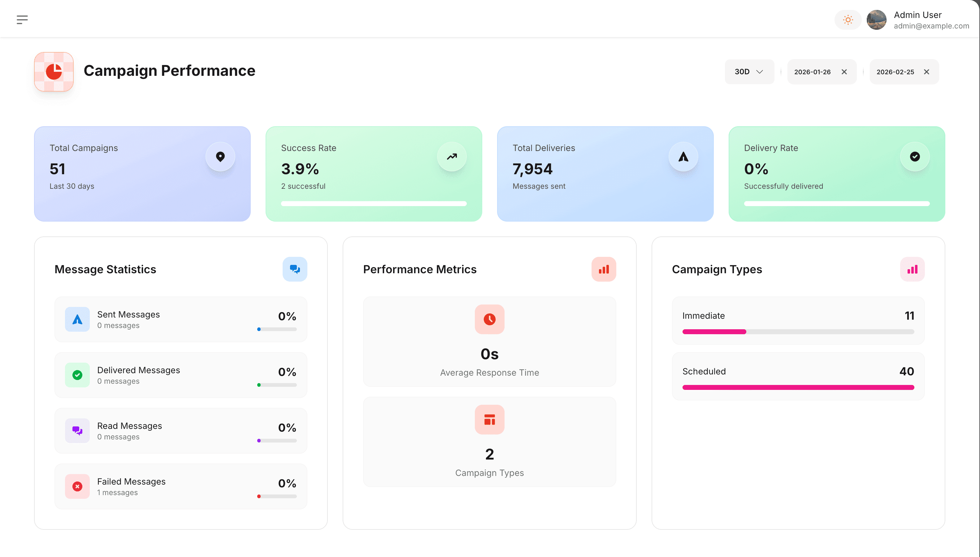Open the 30D time range dropdown
Screen dimensions: 980x557
pyautogui.click(x=749, y=71)
